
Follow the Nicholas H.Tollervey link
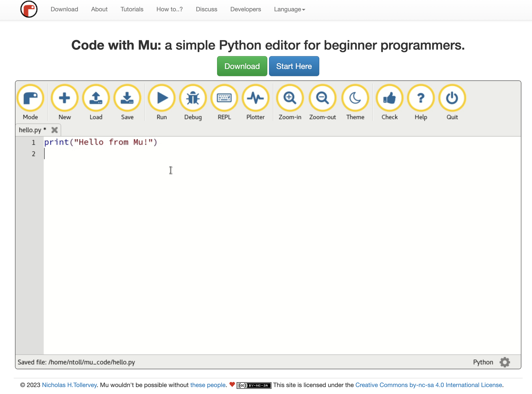[69, 385]
